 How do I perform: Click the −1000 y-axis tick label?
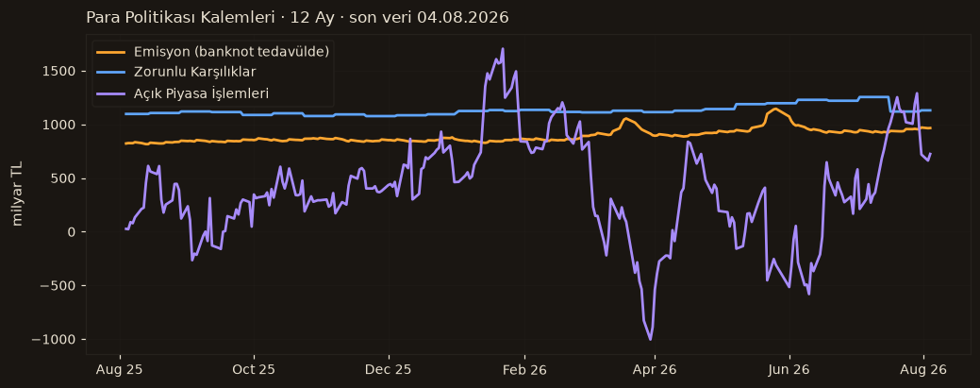coord(57,340)
